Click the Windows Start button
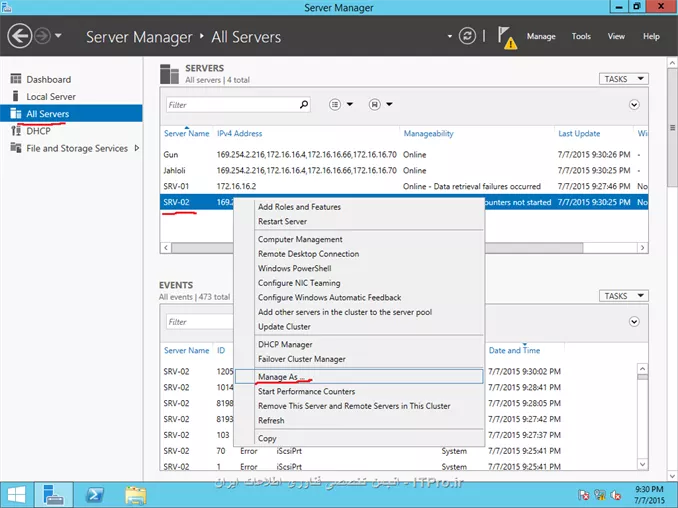Image resolution: width=678 pixels, height=508 pixels. click(x=16, y=493)
